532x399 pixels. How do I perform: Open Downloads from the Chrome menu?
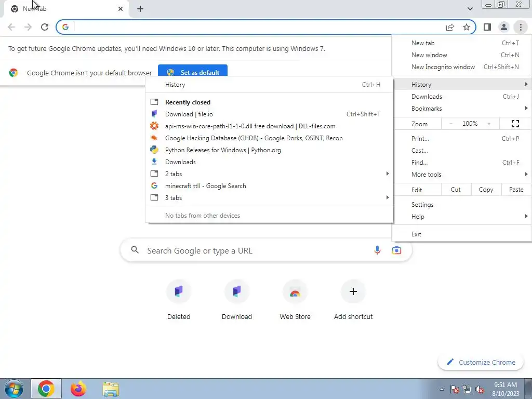(x=461, y=97)
